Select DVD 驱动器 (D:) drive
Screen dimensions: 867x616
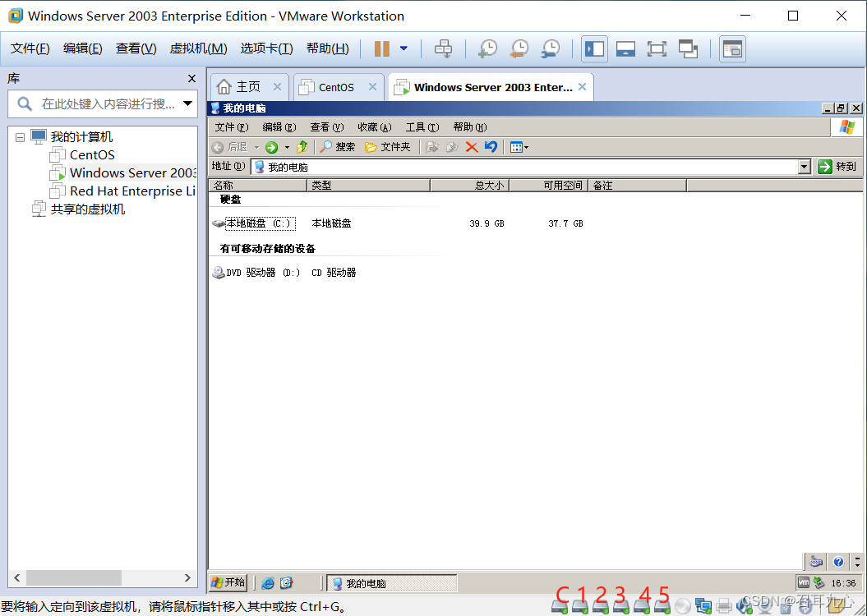(256, 273)
